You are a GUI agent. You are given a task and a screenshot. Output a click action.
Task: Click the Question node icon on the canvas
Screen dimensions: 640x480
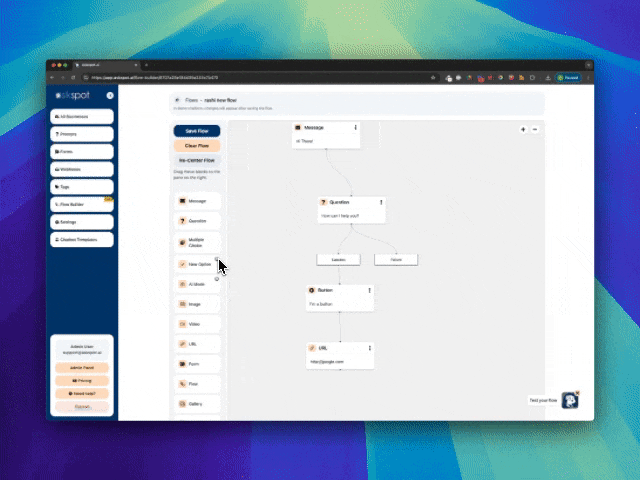pos(323,202)
